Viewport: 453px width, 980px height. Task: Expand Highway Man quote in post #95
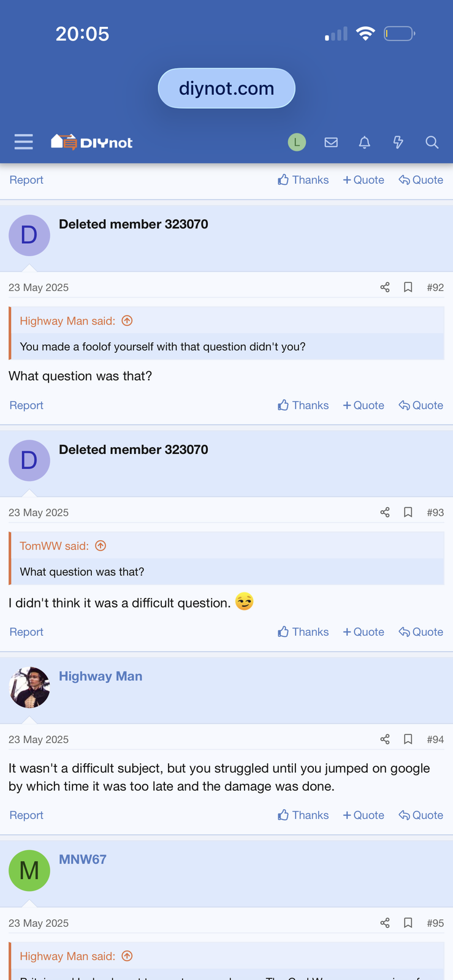[x=127, y=956]
